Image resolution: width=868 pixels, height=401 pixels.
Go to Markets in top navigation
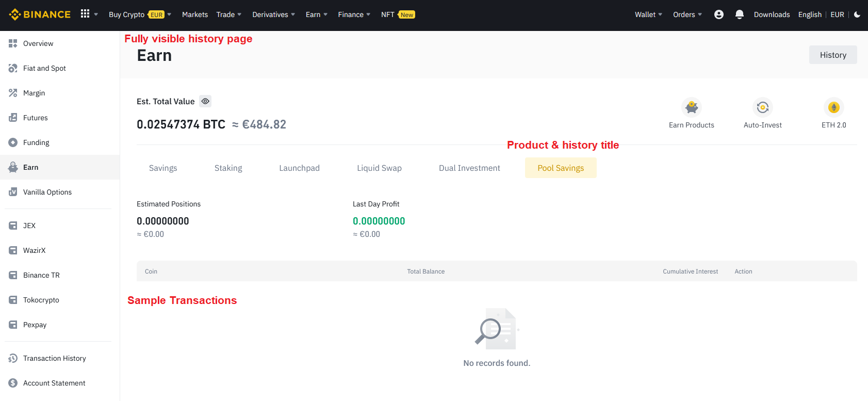click(x=195, y=14)
